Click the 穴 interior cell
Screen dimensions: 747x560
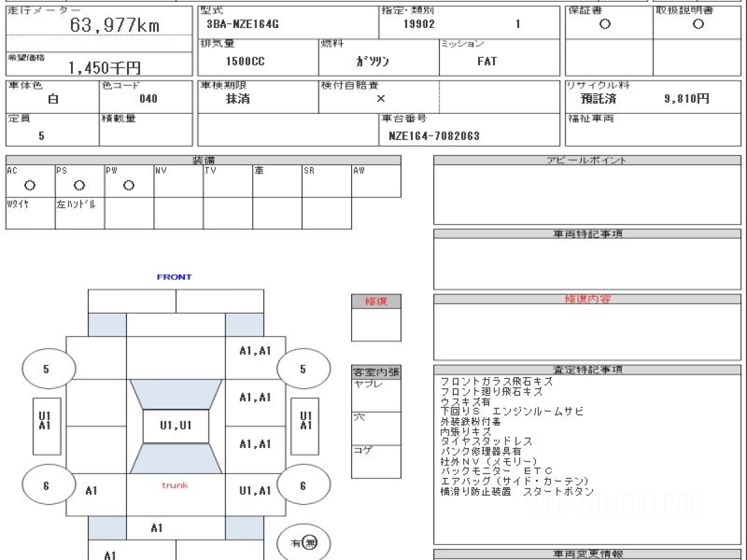coord(376,429)
